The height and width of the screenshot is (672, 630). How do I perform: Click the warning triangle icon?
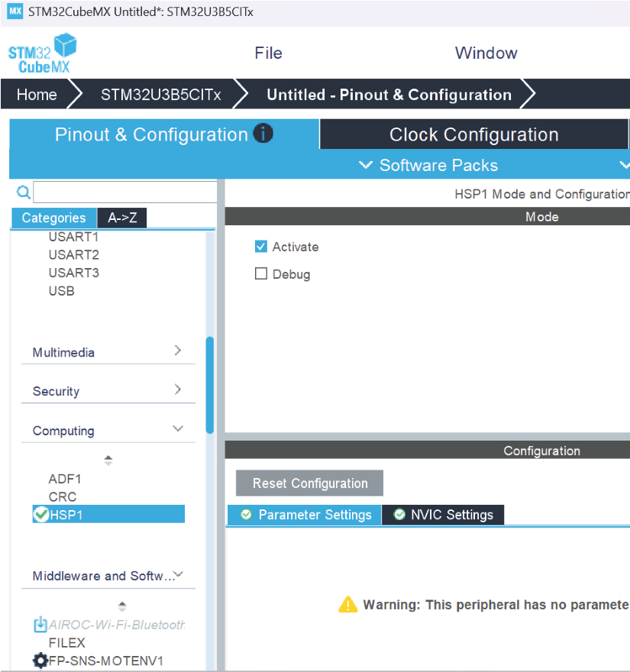click(347, 604)
